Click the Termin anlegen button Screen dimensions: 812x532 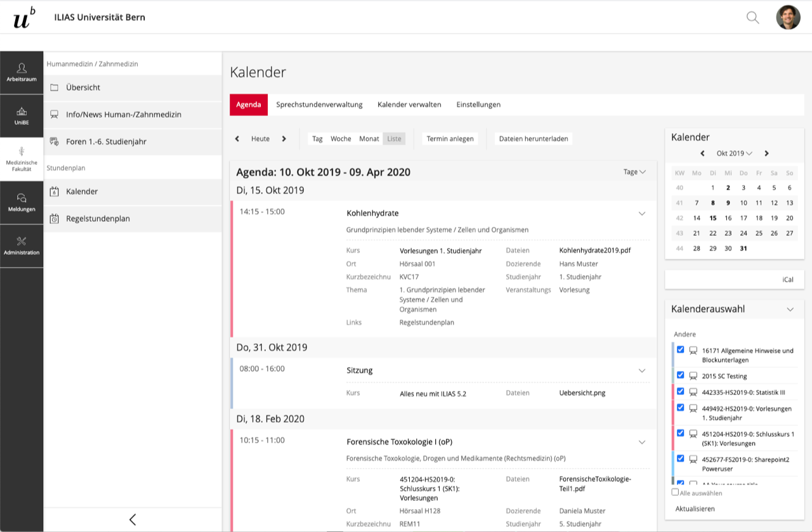point(450,139)
